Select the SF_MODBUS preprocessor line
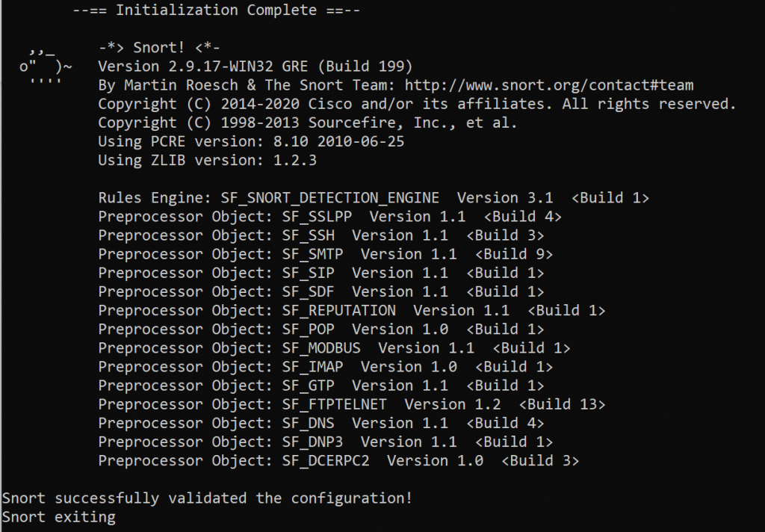This screenshot has width=765, height=532. pos(334,348)
